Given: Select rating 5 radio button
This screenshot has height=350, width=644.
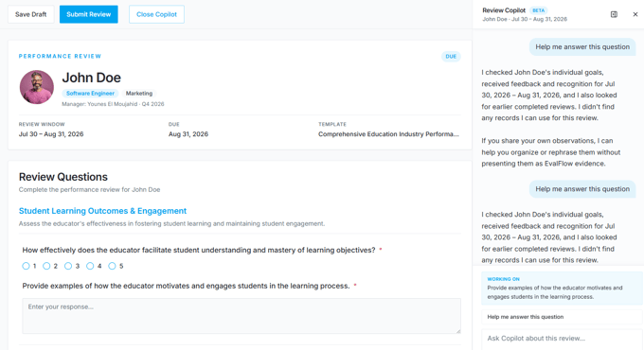Looking at the screenshot, I should pyautogui.click(x=112, y=266).
